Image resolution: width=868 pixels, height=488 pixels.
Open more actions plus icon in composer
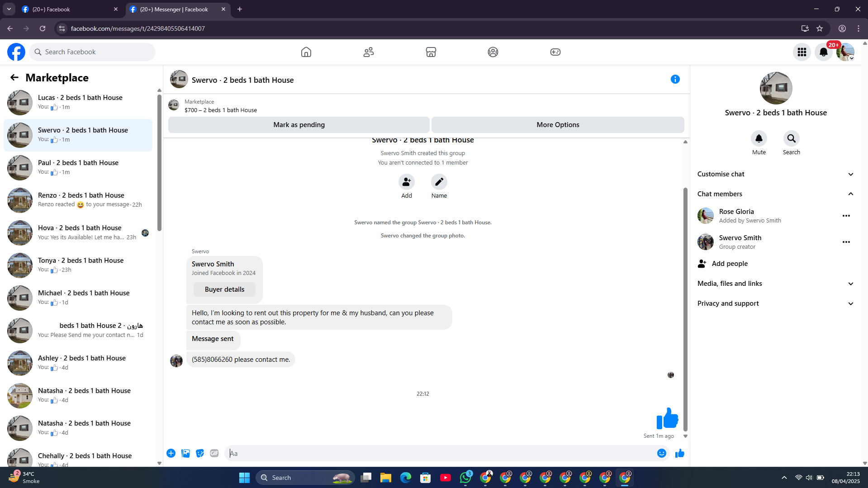click(171, 453)
